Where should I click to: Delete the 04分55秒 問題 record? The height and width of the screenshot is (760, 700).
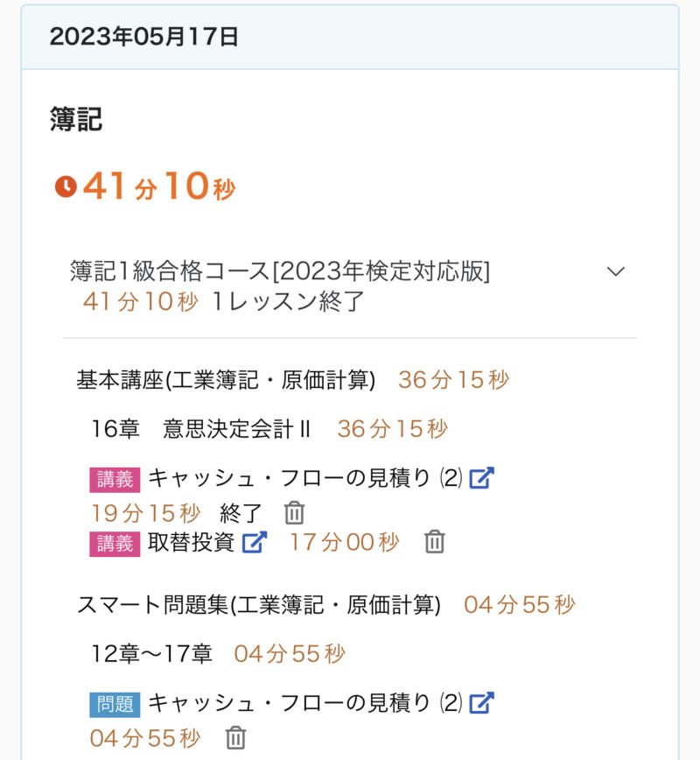tap(235, 738)
